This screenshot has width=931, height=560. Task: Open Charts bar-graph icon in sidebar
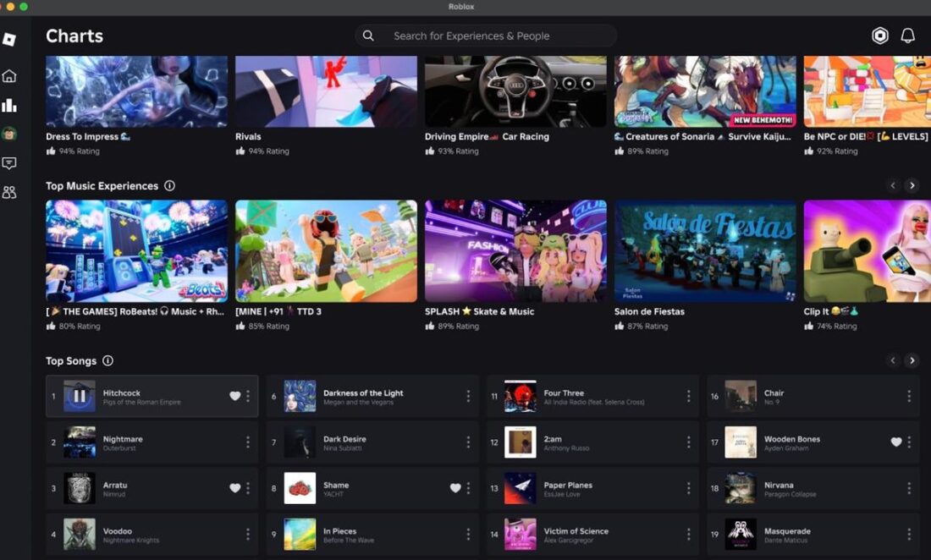coord(9,105)
